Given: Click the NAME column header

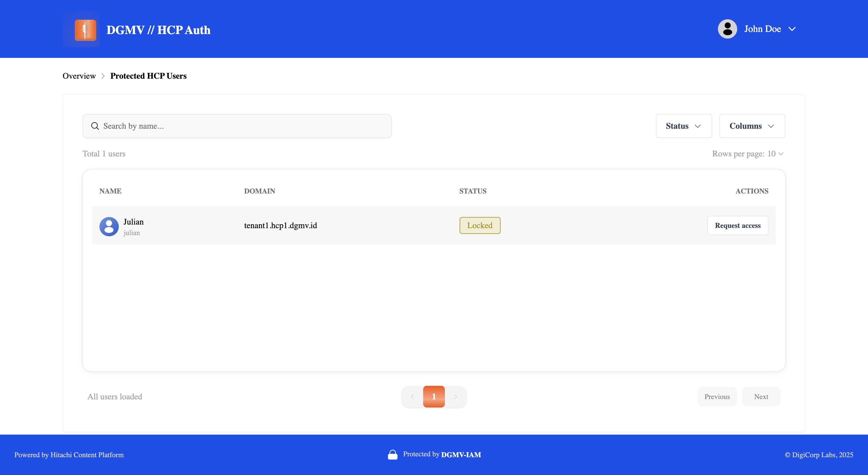Looking at the screenshot, I should point(110,191).
